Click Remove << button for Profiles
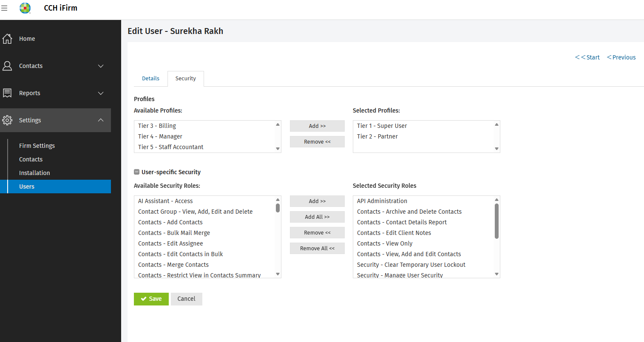The width and height of the screenshot is (644, 342). tap(317, 142)
